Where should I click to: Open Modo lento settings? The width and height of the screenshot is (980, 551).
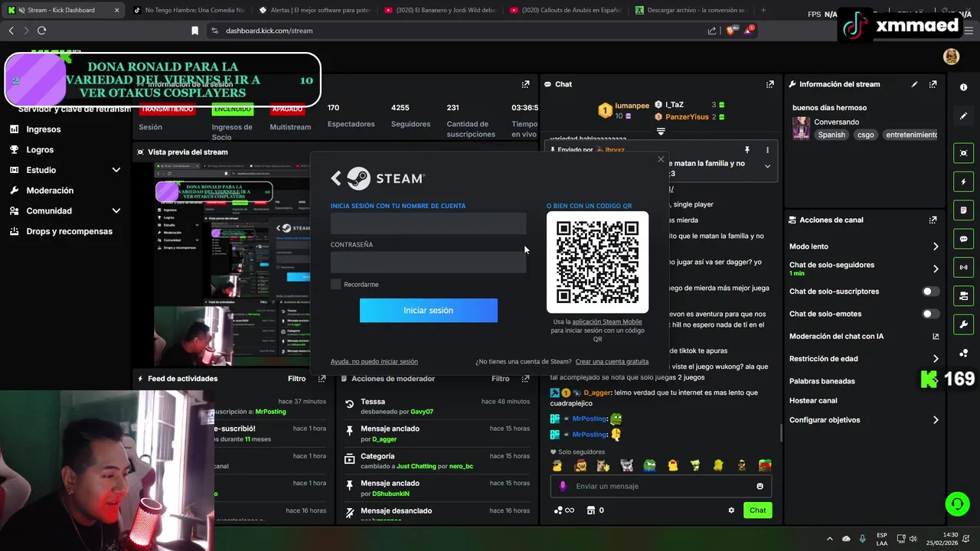[864, 246]
